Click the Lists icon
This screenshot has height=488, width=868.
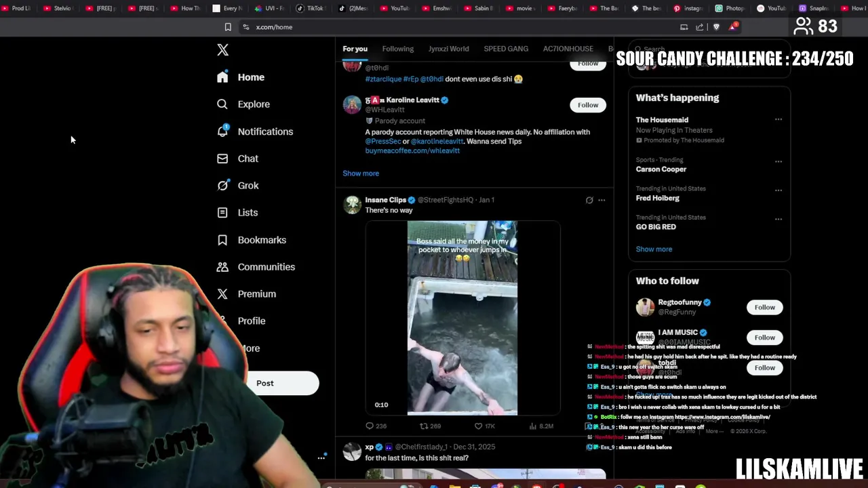click(x=222, y=213)
